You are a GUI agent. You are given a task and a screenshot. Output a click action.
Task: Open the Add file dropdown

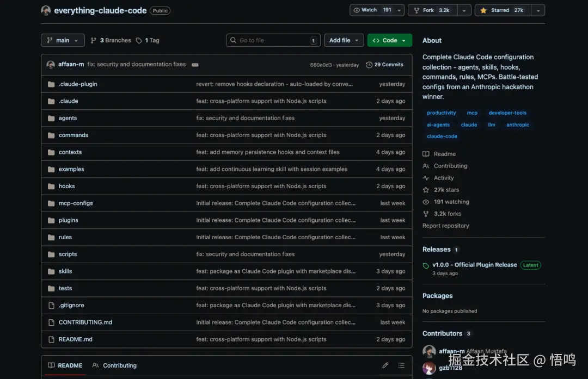[x=344, y=40]
